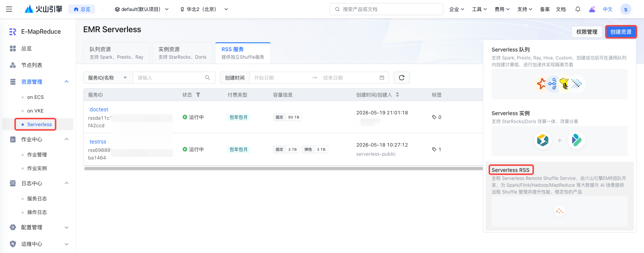
Task: Open the user avatar menu
Action: coord(626,9)
